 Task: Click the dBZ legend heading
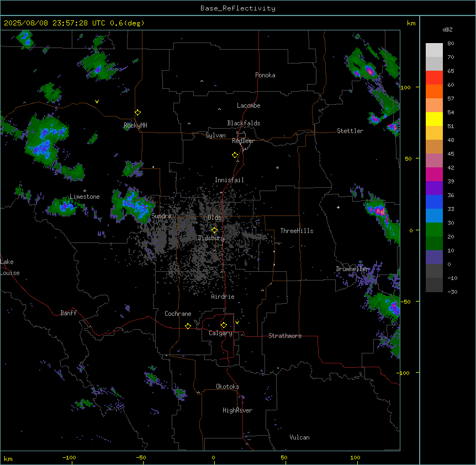tap(447, 29)
